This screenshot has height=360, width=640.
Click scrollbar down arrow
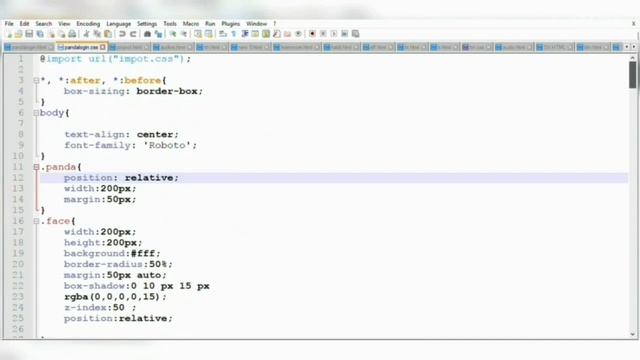coord(633,334)
